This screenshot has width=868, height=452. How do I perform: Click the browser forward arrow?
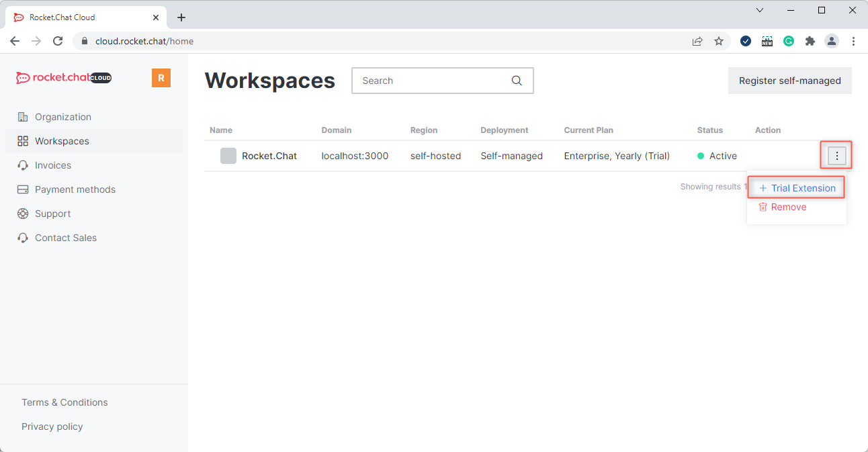click(36, 41)
